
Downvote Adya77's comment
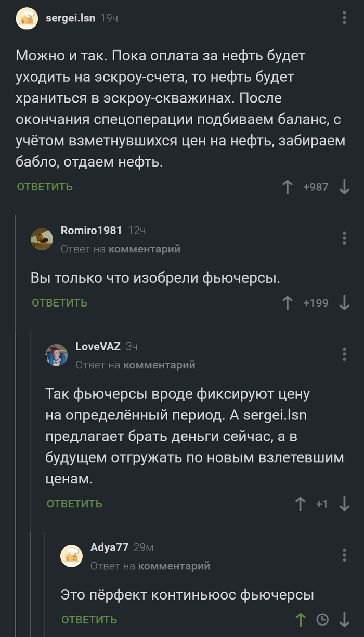(x=344, y=619)
